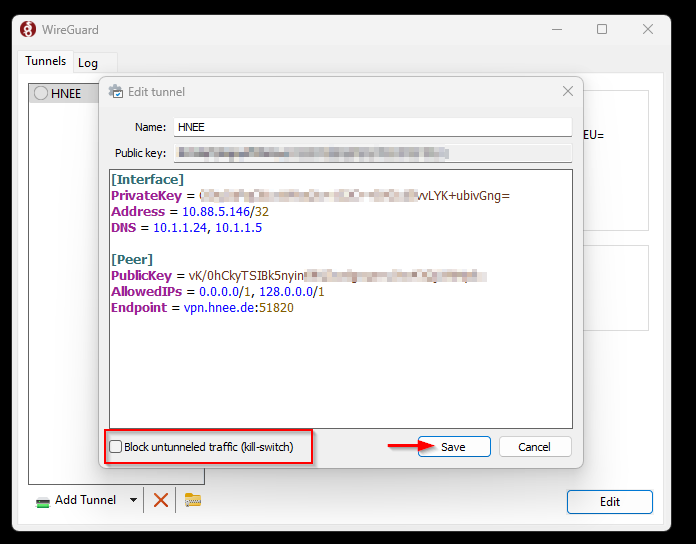Cancel the Edit tunnel dialog
696x544 pixels.
click(535, 447)
